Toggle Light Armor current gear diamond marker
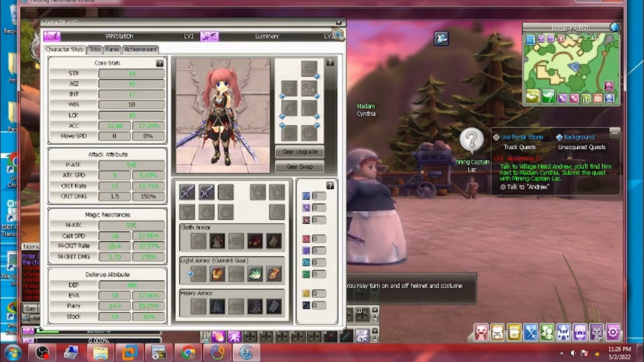This screenshot has height=362, width=644. tap(190, 274)
